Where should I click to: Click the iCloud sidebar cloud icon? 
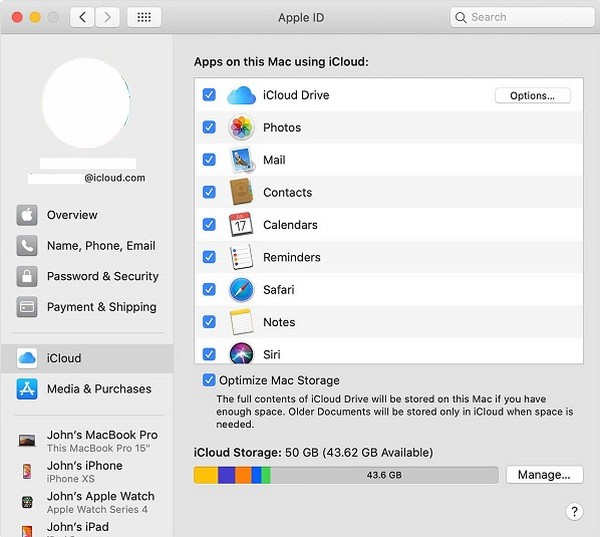point(27,358)
